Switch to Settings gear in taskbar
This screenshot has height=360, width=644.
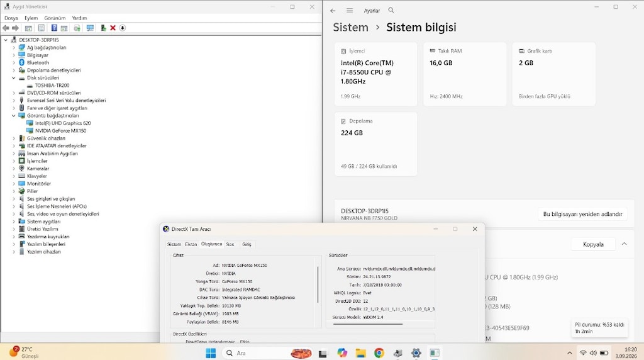pyautogui.click(x=416, y=352)
